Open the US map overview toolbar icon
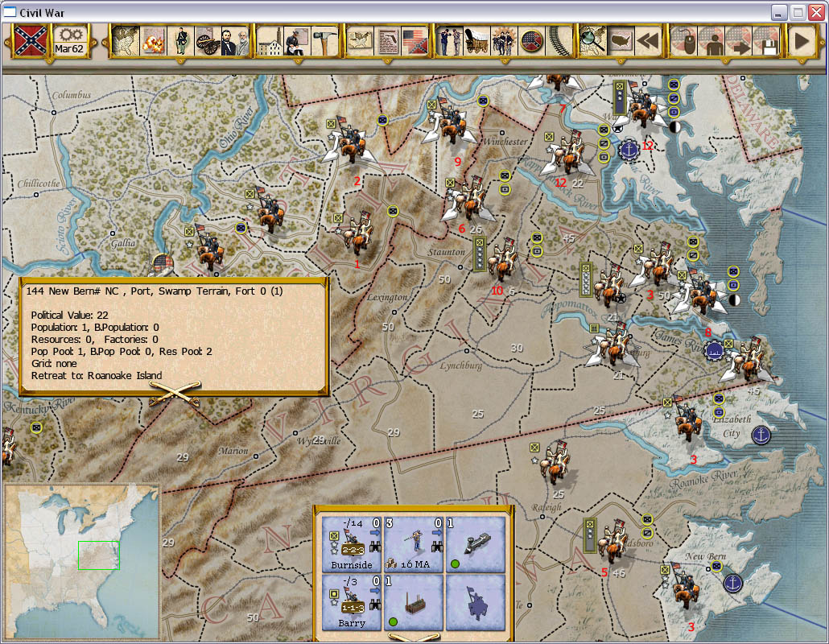The width and height of the screenshot is (829, 644). click(x=126, y=41)
